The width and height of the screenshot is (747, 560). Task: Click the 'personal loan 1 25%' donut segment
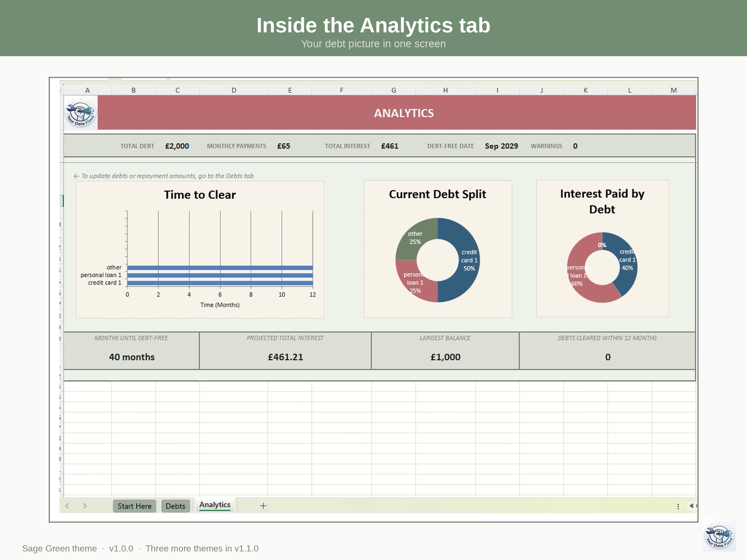tap(415, 283)
